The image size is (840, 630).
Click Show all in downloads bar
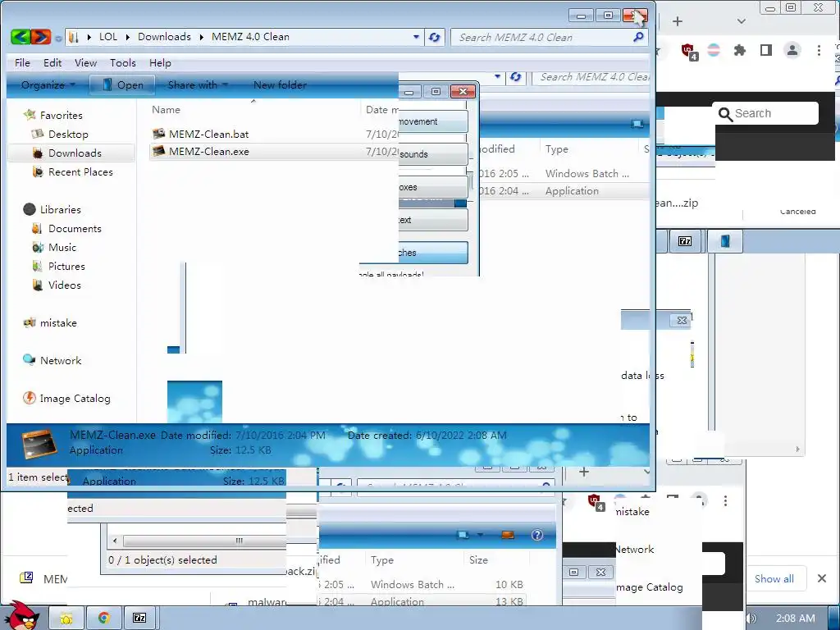(x=774, y=578)
